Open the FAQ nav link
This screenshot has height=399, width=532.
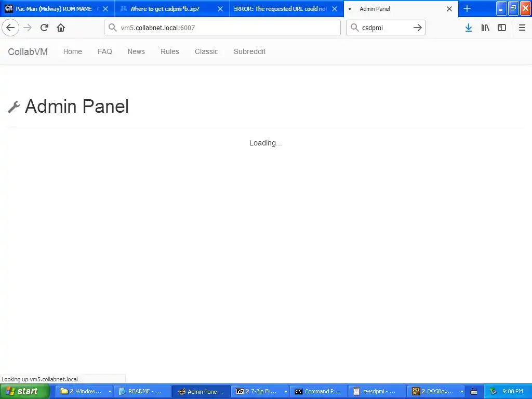[x=105, y=51]
